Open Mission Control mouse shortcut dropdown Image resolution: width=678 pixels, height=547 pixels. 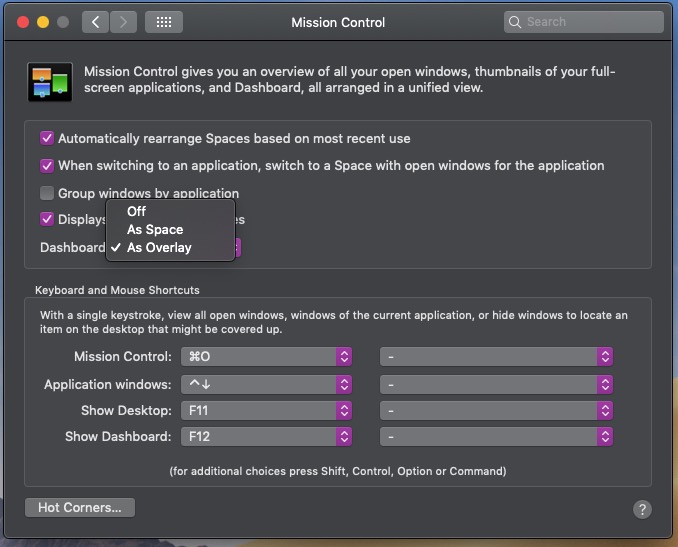coord(496,357)
